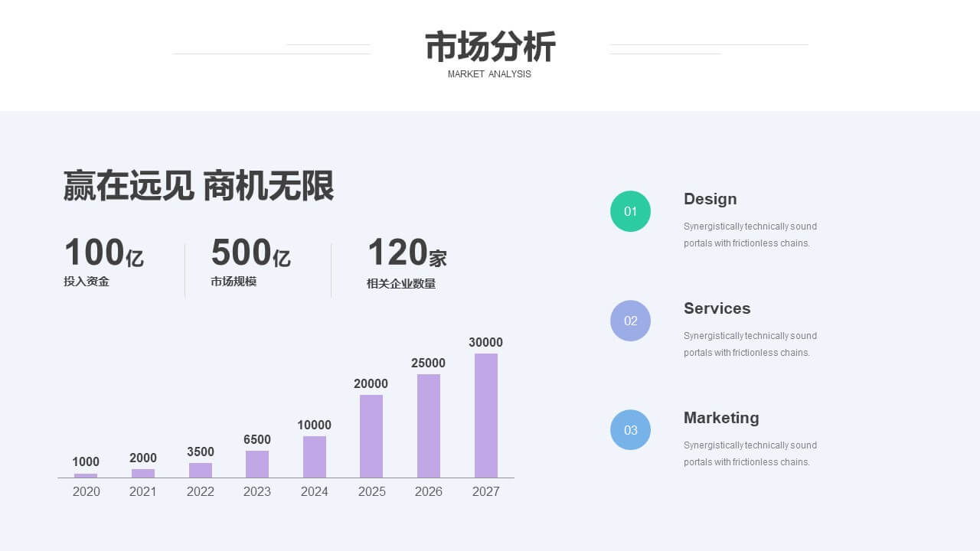Select the 2027 chart bar
The height and width of the screenshot is (551, 980).
coord(486,416)
